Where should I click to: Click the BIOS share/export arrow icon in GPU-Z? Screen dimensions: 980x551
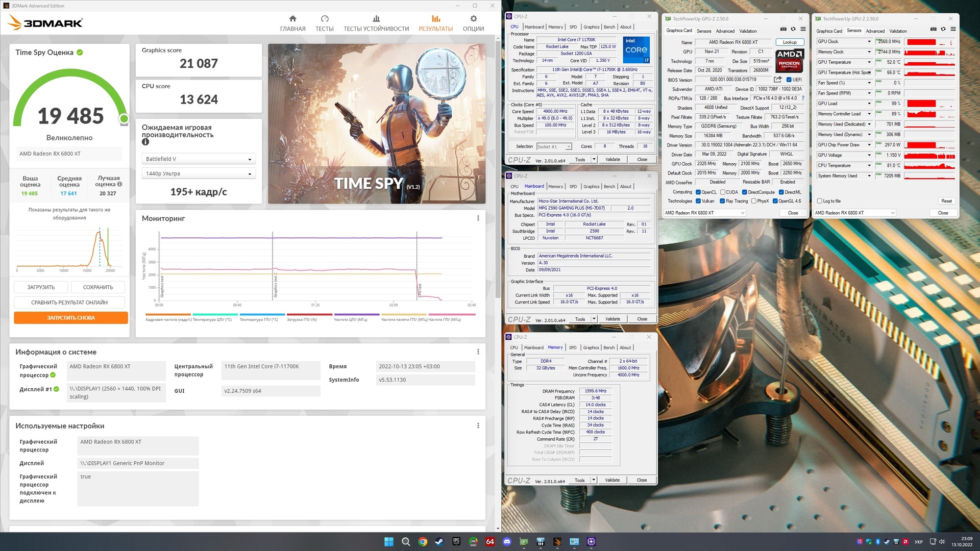tap(777, 80)
